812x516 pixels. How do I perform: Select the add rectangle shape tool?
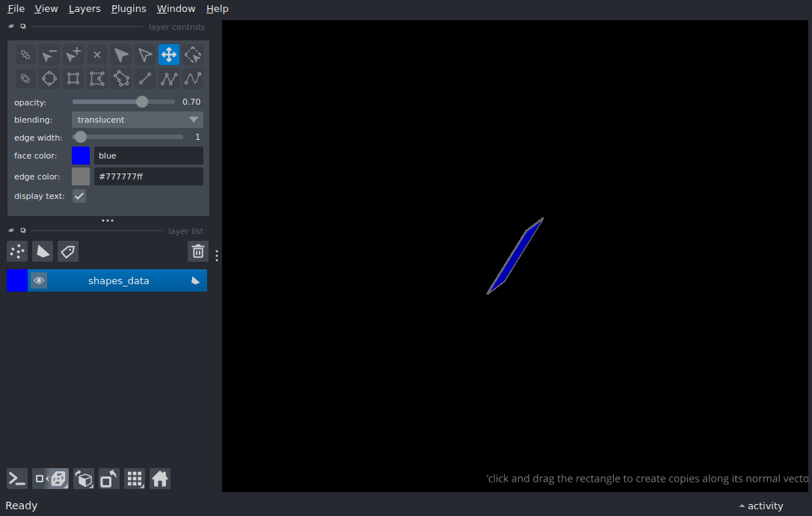73,79
